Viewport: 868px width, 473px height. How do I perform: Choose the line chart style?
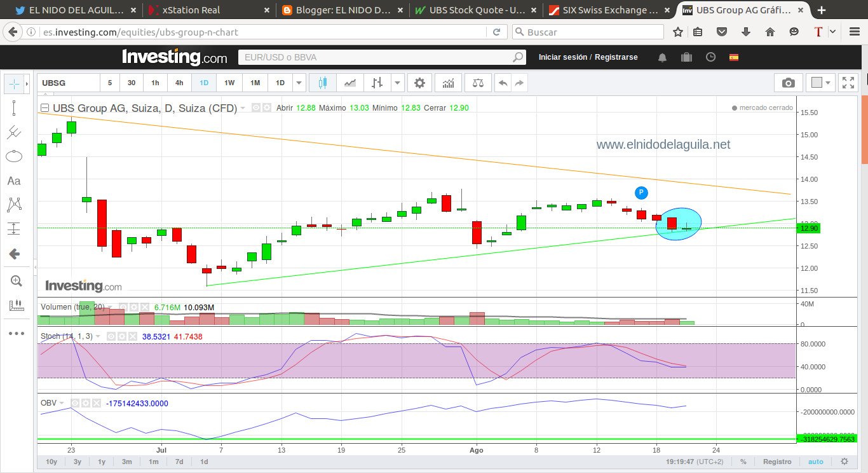click(x=350, y=83)
